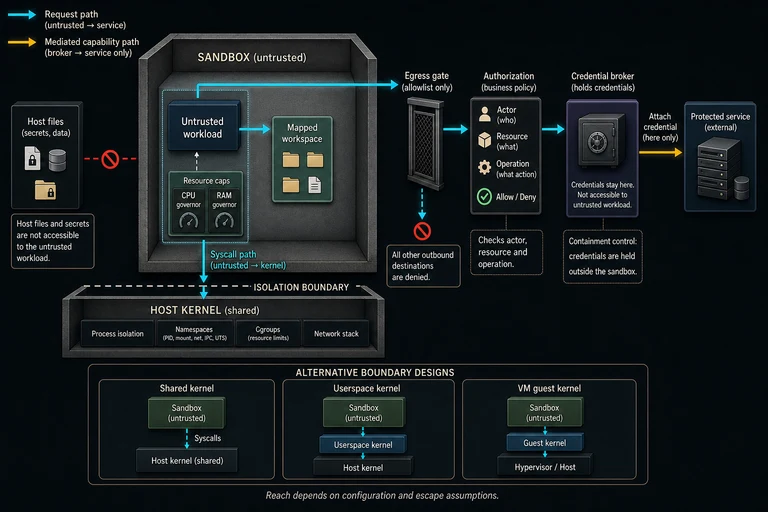This screenshot has width=768, height=512.
Task: Click the 'Request path (untrusted → service)' legend text
Action: pos(85,20)
